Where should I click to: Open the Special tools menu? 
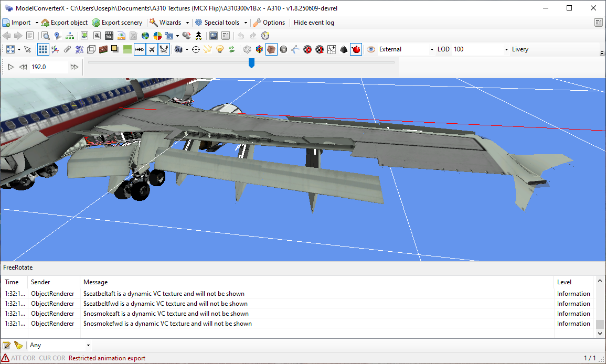tap(221, 23)
